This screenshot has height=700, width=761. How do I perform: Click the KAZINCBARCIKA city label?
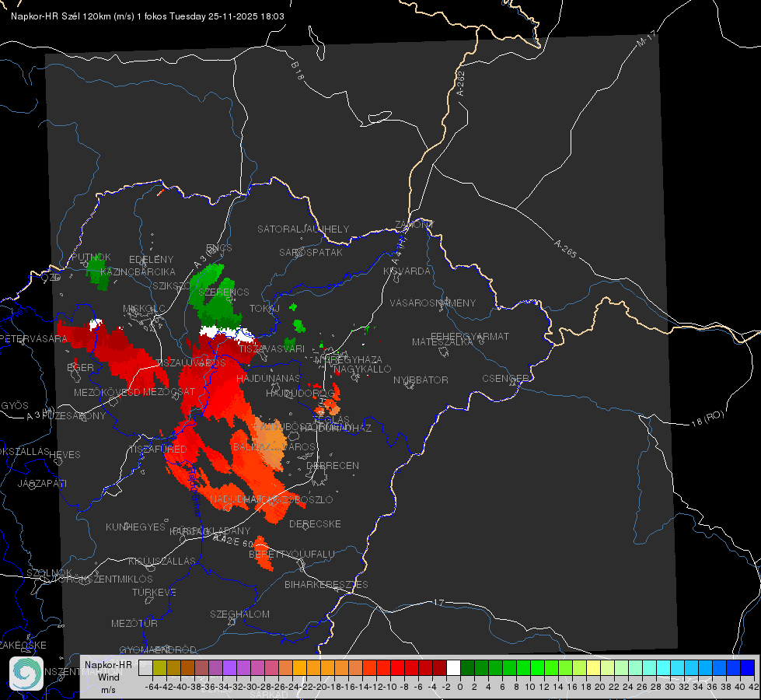(x=138, y=271)
